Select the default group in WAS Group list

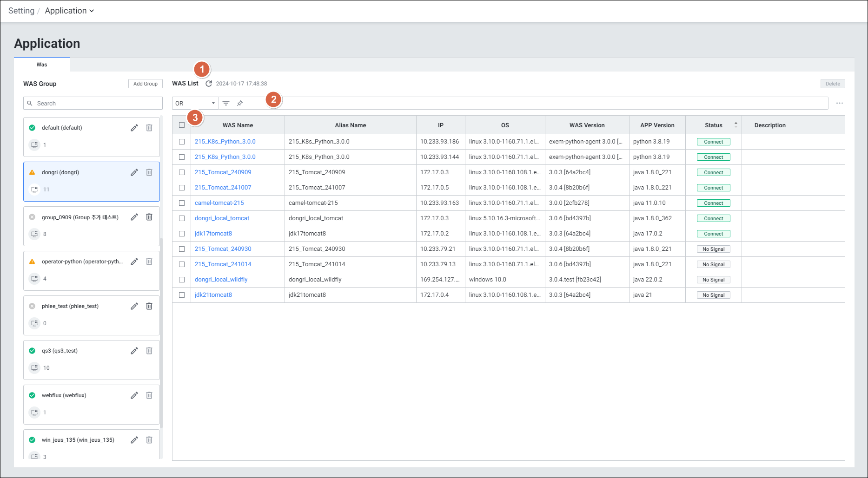(x=62, y=128)
